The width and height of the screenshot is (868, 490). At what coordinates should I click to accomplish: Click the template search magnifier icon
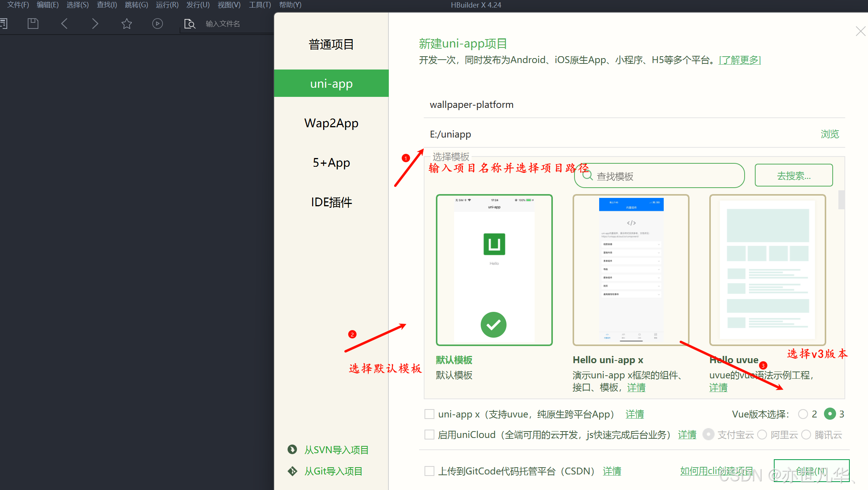coord(587,176)
